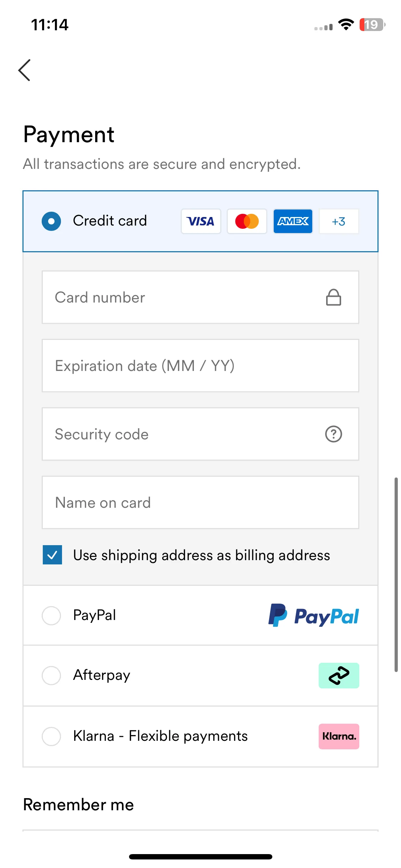The image size is (401, 868).
Task: Tap the back arrow icon
Action: click(24, 70)
